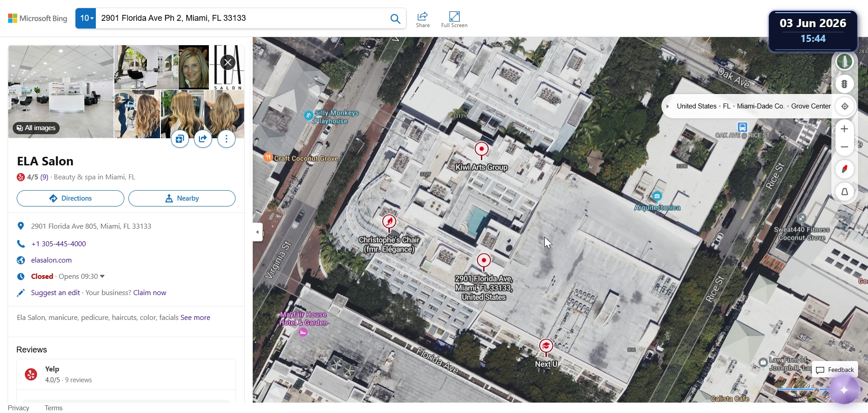Click the Nearby button
Image resolution: width=868 pixels, height=413 pixels.
point(182,198)
